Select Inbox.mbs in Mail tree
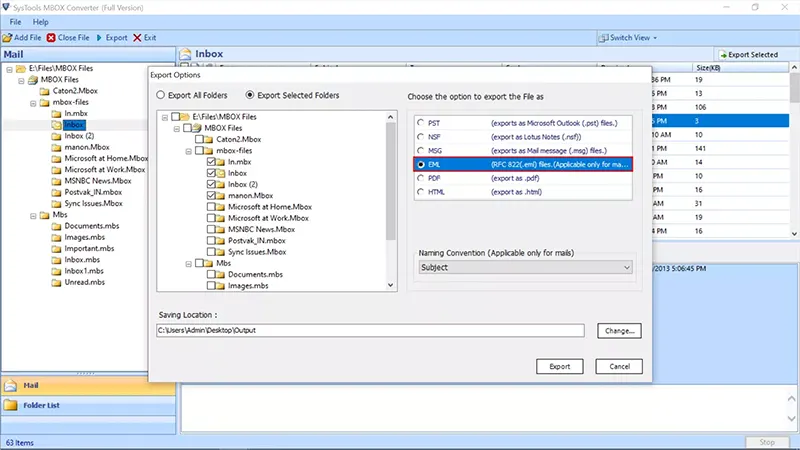Viewport: 800px width, 450px height. (82, 260)
